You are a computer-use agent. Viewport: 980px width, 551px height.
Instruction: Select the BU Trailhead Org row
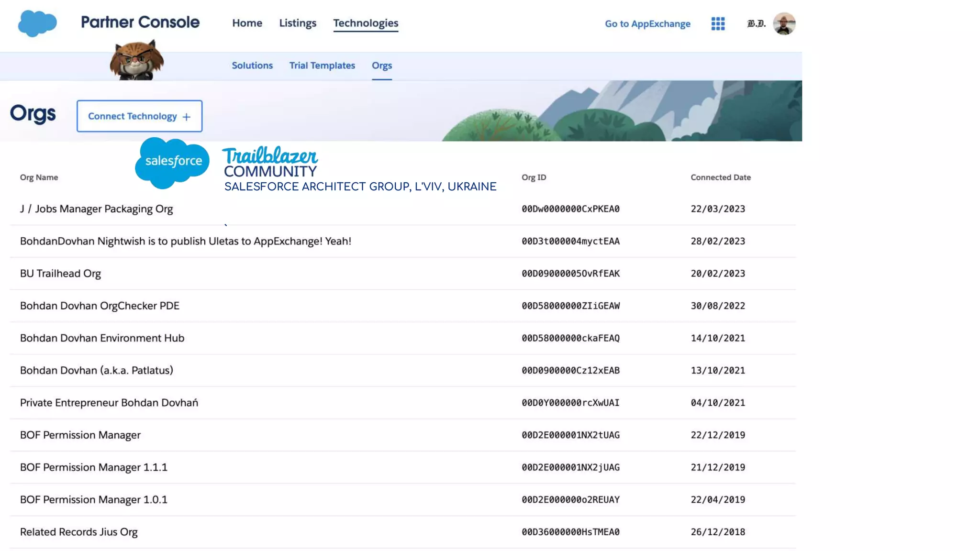point(402,274)
